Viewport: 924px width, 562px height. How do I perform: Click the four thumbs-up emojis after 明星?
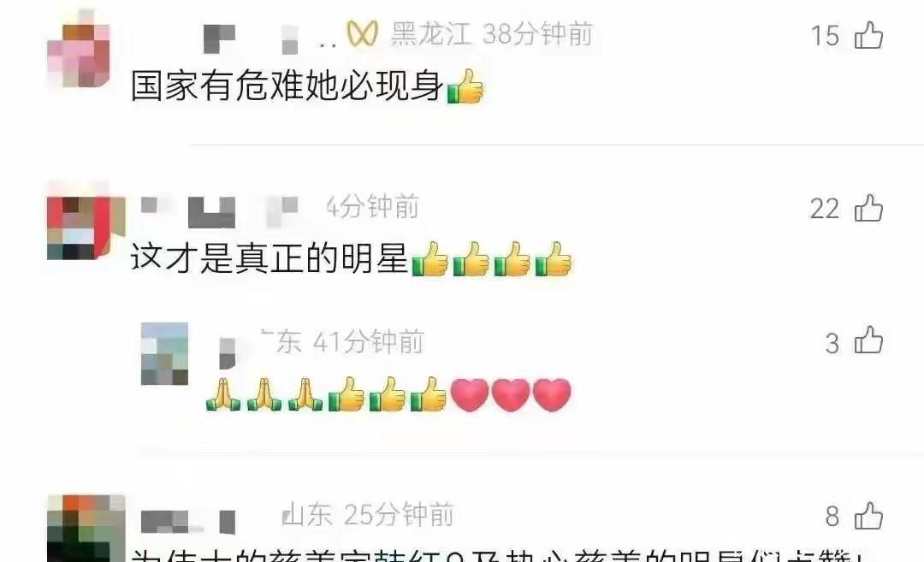coord(491,258)
